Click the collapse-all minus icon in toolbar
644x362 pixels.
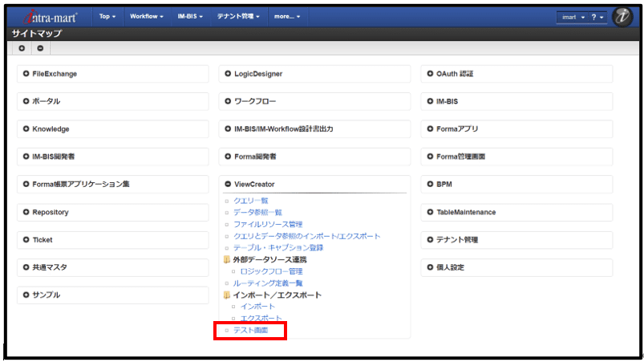pyautogui.click(x=40, y=48)
